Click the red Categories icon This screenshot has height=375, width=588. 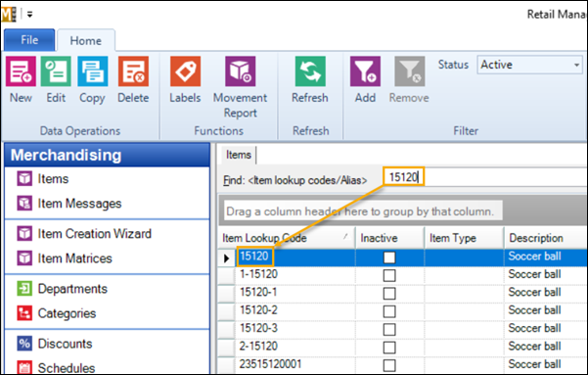pyautogui.click(x=24, y=313)
